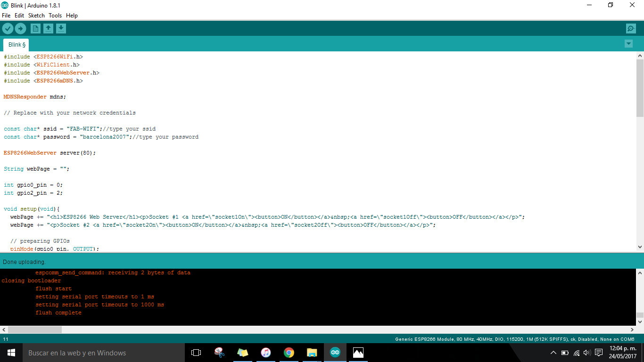The width and height of the screenshot is (644, 362).
Task: Open the Edit menu
Action: 19,16
